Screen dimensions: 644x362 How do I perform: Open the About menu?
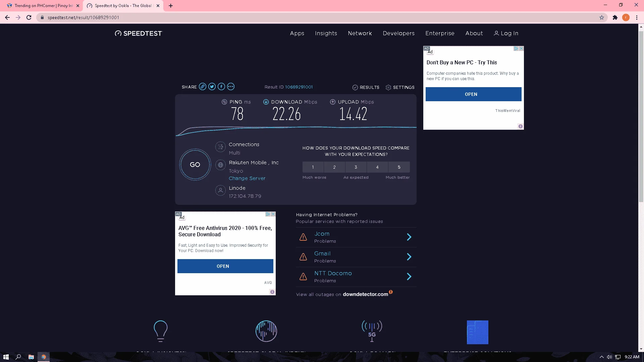coord(474,33)
